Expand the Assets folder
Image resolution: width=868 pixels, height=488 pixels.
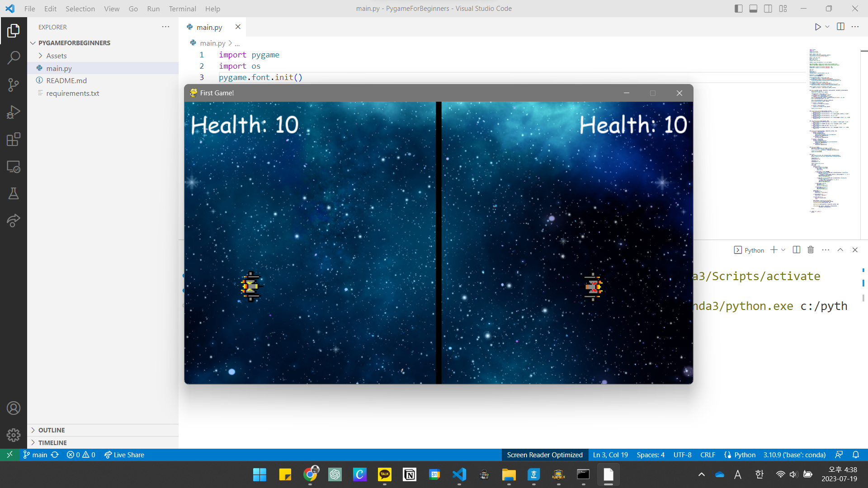pyautogui.click(x=57, y=56)
